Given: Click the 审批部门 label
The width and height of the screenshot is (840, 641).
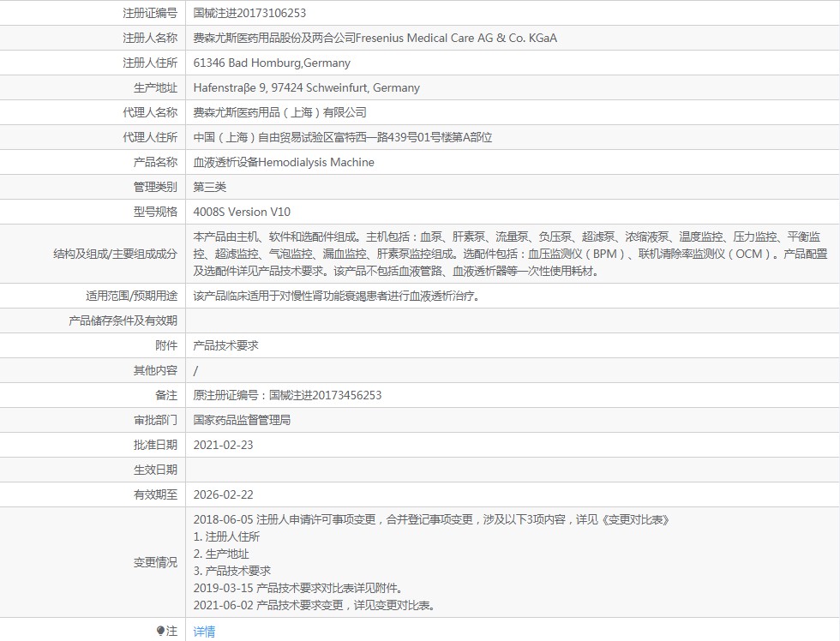Looking at the screenshot, I should click(155, 421).
